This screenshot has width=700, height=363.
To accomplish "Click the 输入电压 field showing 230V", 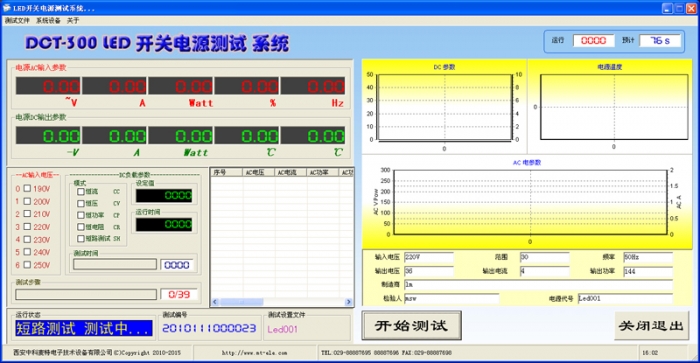I will [x=429, y=257].
